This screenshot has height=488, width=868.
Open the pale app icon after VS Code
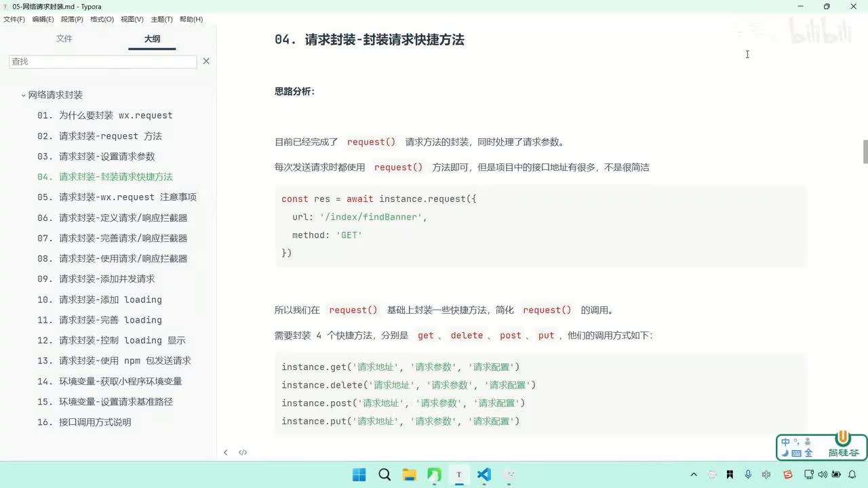point(509,474)
